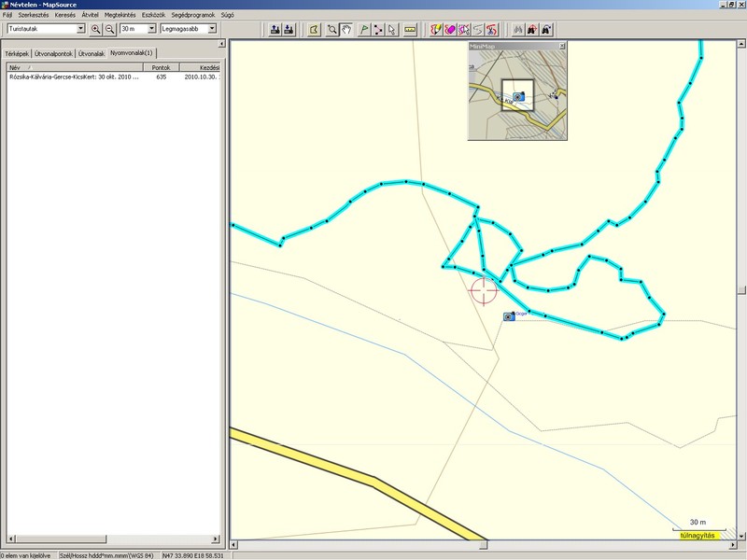Select the Waypoint flag tool

[363, 29]
